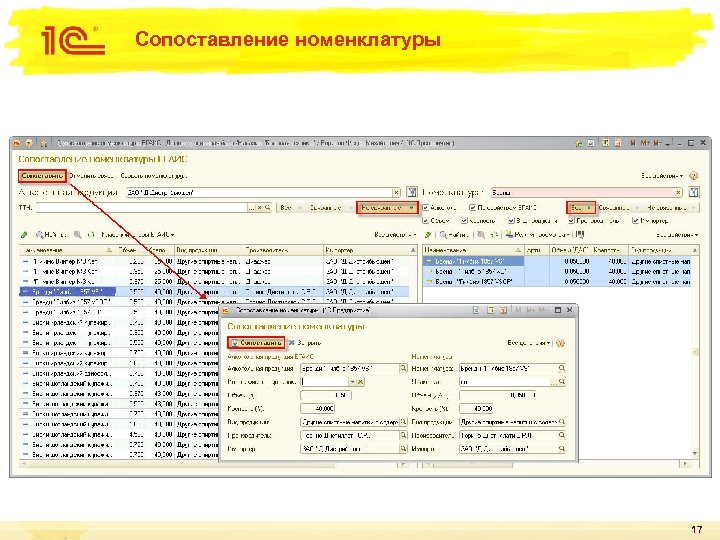Viewport: 720px width, 540px height.
Task: Click cancel-search icon in left table toolbar
Action: pyautogui.click(x=78, y=235)
